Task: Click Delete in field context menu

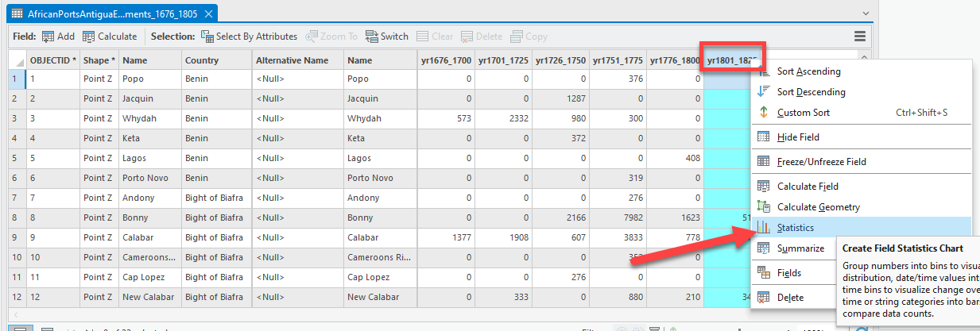Action: [790, 298]
